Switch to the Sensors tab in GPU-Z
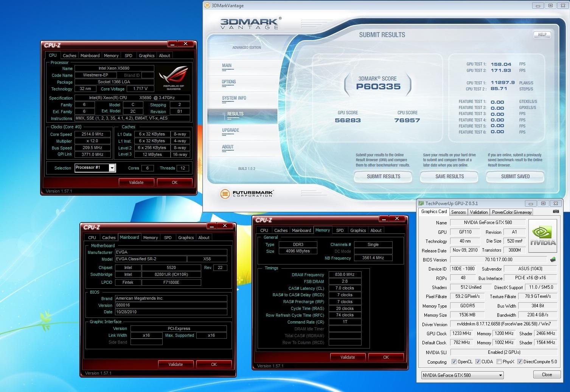Viewport: 570px width, 392px height. (x=458, y=212)
